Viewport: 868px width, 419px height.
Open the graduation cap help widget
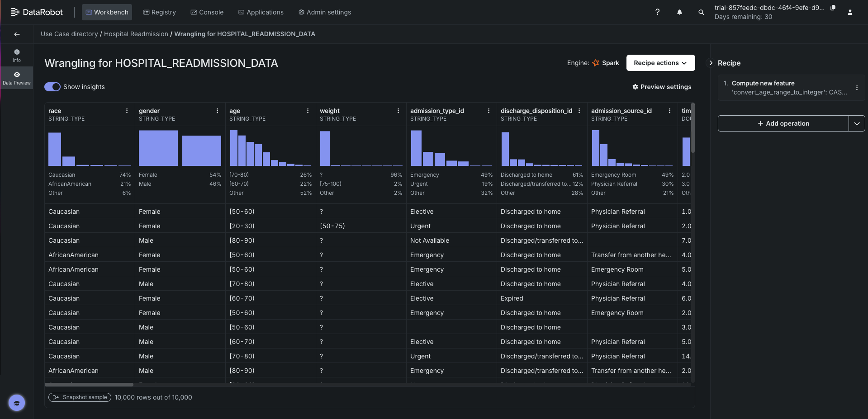click(17, 403)
